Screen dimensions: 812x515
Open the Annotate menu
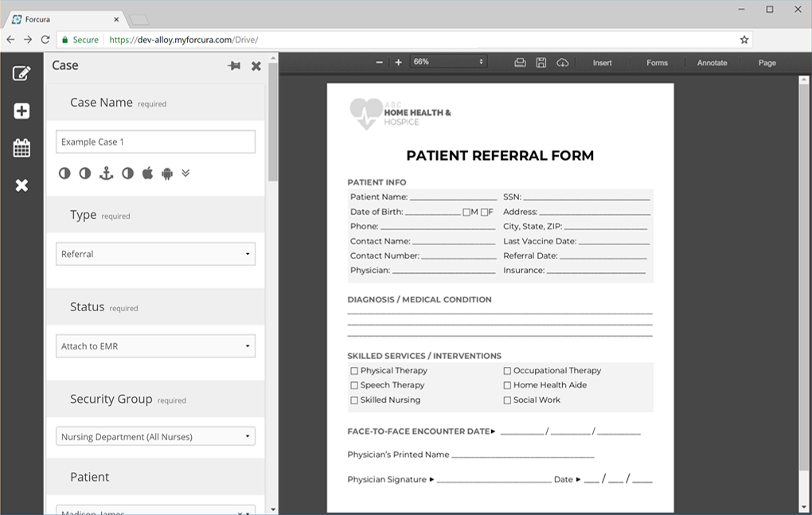click(x=712, y=63)
